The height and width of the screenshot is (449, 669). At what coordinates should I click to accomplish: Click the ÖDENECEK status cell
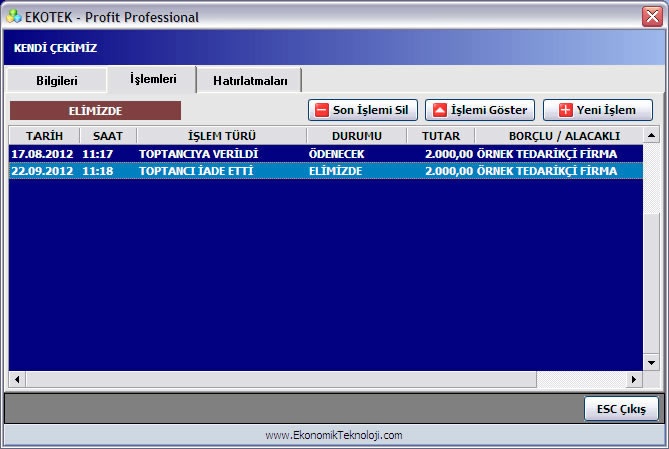tap(337, 154)
